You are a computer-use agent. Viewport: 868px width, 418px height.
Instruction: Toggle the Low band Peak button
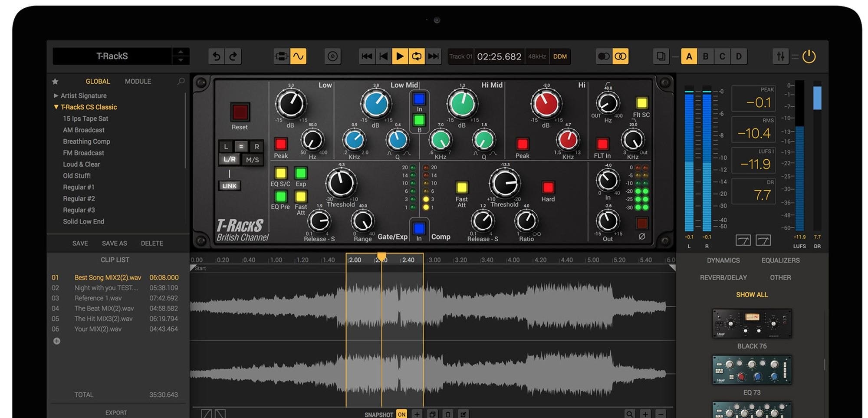click(x=281, y=144)
